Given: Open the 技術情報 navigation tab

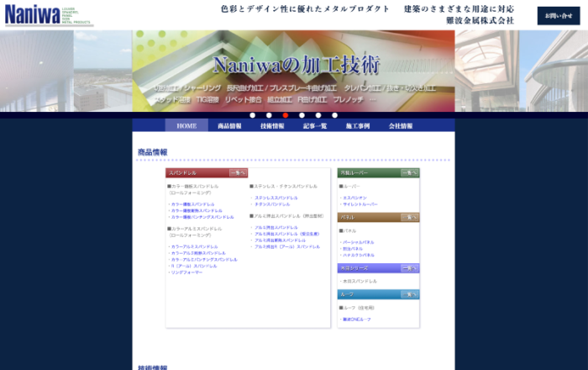Looking at the screenshot, I should 272,125.
